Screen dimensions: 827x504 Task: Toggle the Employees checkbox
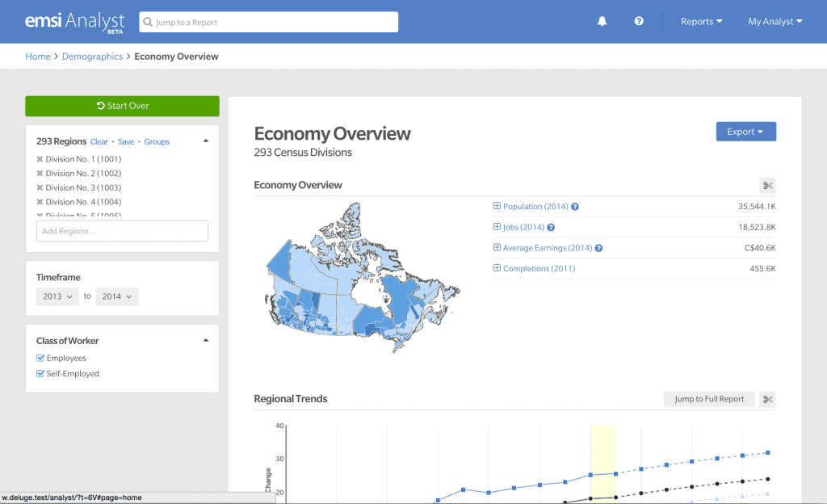coord(40,358)
